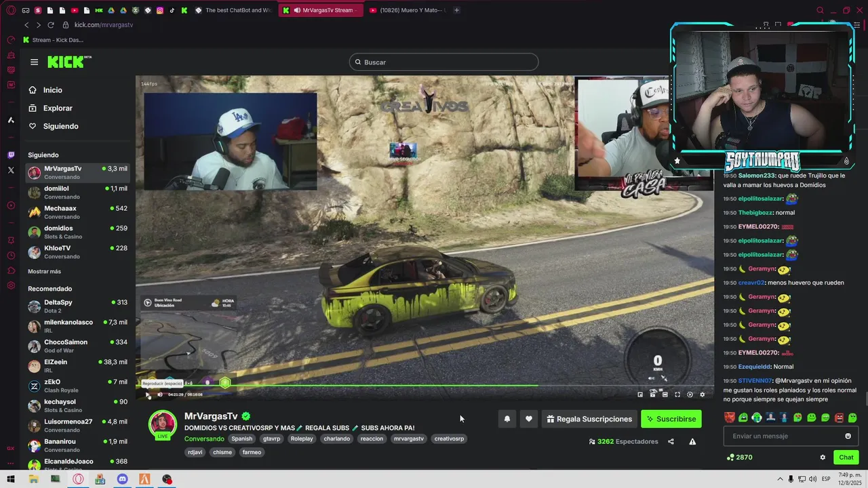Screen dimensions: 868x488
Task: Click username Salomon233 in chat
Action: pyautogui.click(x=756, y=176)
